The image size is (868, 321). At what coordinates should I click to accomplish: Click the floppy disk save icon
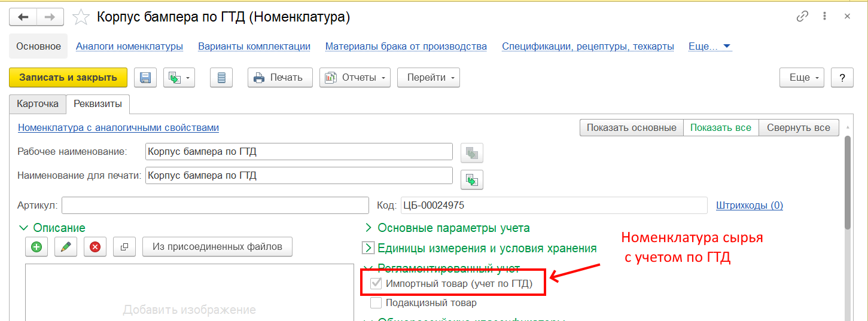(145, 78)
